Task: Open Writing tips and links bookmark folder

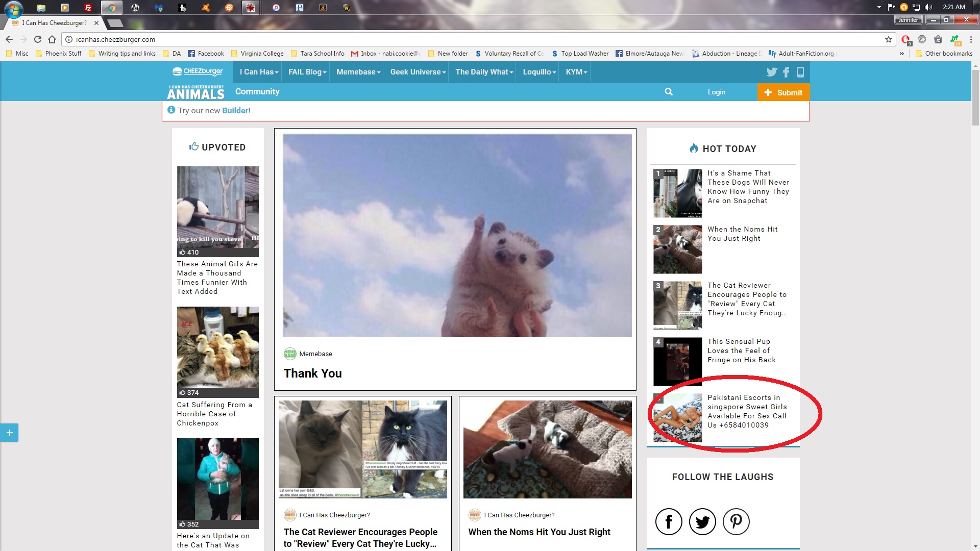Action: tap(122, 54)
